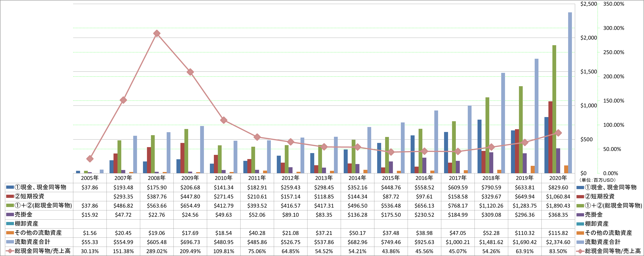
Task: Click the pink diamond marker of left legend 総現金同等物/売上高
Action: pos(10,251)
